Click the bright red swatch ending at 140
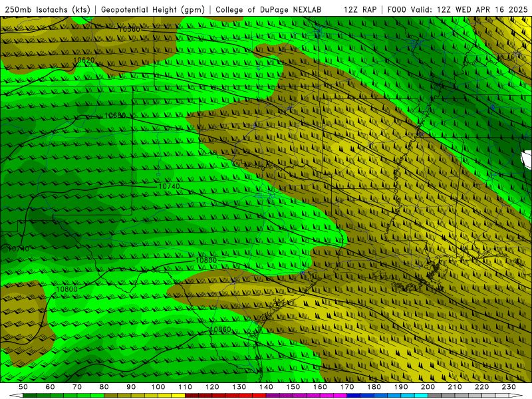Viewport: 532px width, 399px height. (259, 395)
